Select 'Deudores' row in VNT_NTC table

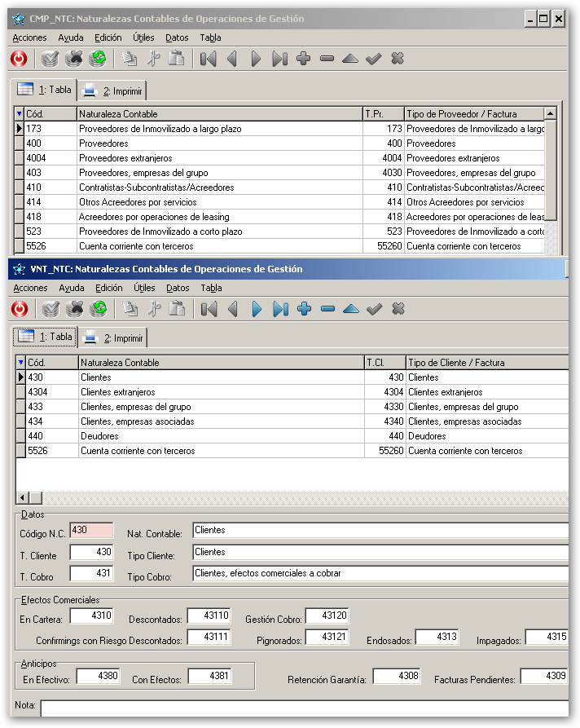point(292,436)
